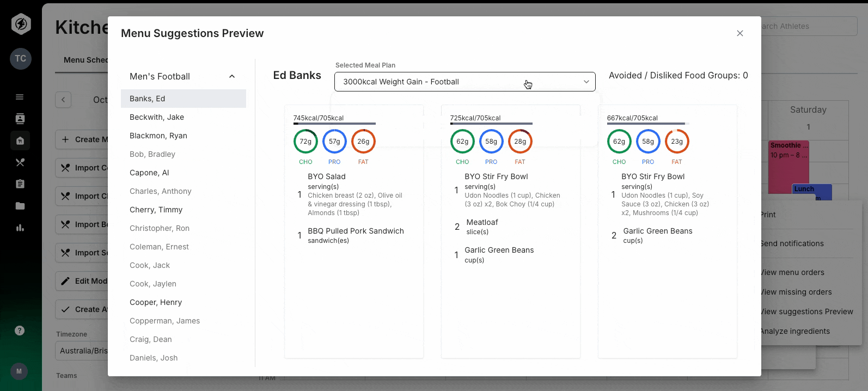The width and height of the screenshot is (868, 391).
Task: Select athlete Cook, Jack
Action: (184, 265)
